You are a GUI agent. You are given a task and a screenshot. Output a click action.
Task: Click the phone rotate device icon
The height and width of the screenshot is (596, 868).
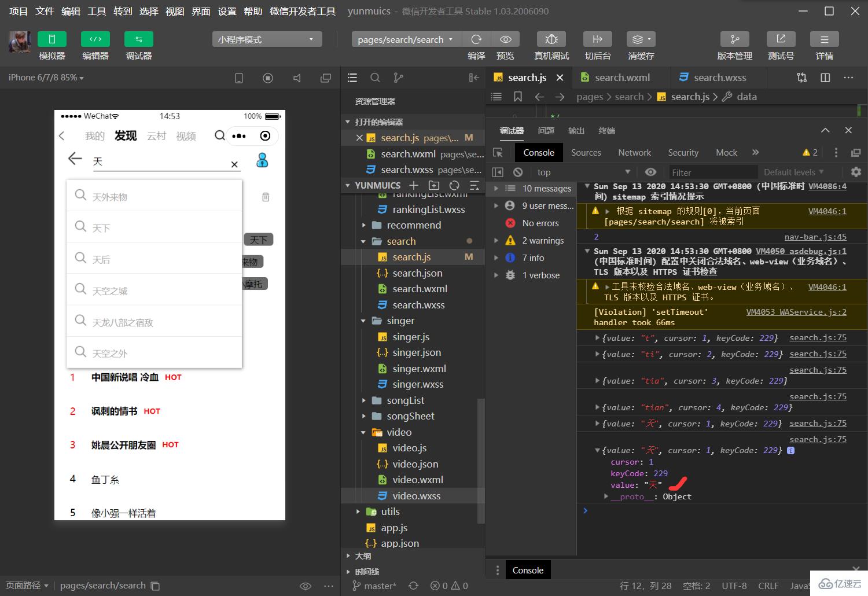point(239,78)
